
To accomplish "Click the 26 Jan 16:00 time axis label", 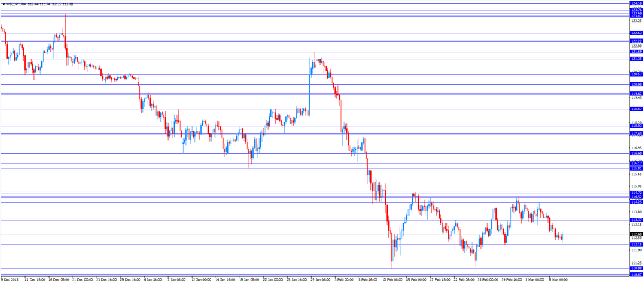I will (296, 280).
